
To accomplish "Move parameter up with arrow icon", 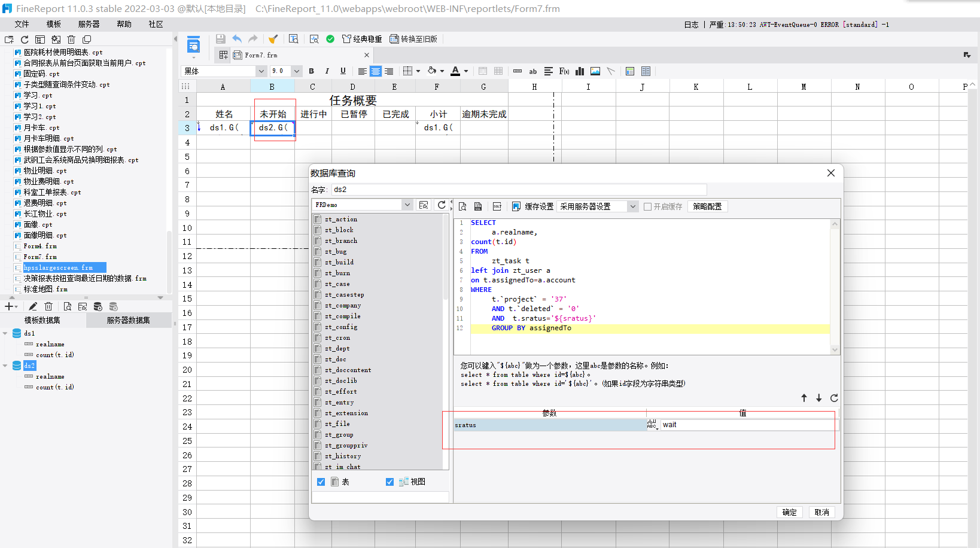I will click(804, 398).
